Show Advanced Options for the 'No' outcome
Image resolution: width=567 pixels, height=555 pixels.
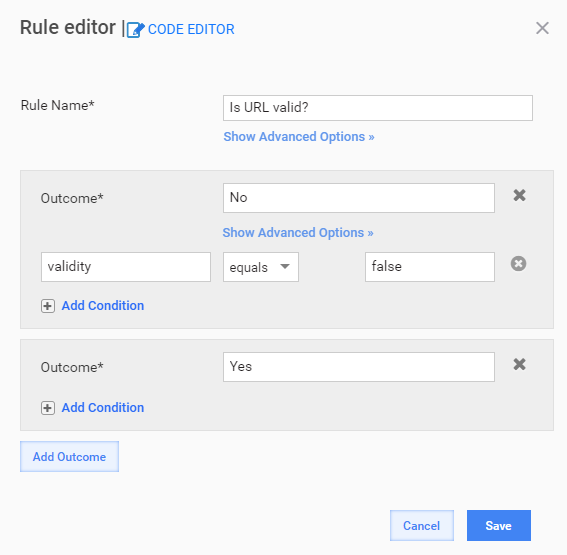pyautogui.click(x=298, y=232)
